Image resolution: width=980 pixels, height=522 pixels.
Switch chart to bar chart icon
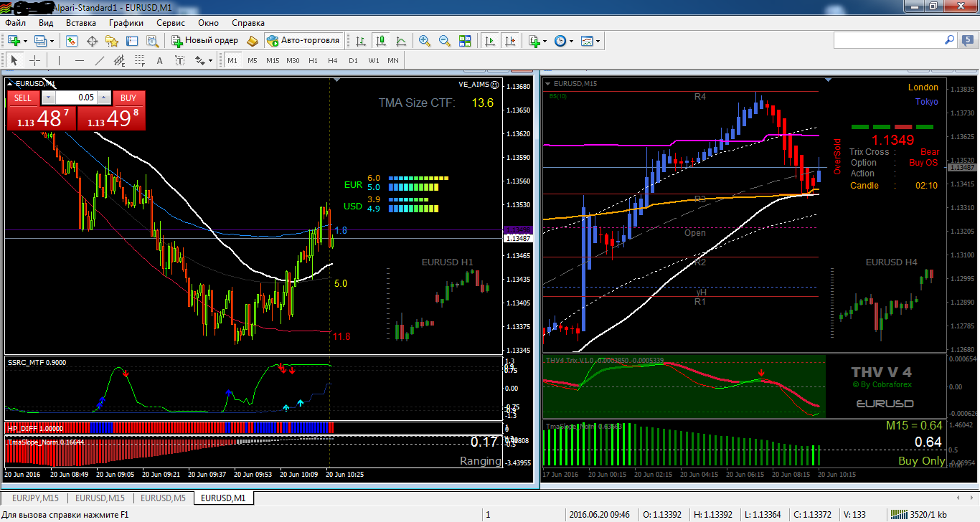coord(361,41)
